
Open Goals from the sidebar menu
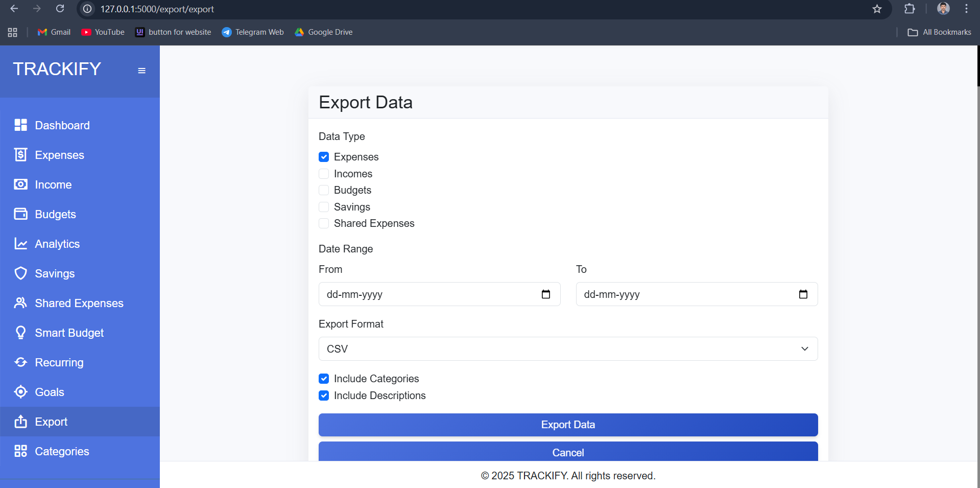[x=80, y=392]
